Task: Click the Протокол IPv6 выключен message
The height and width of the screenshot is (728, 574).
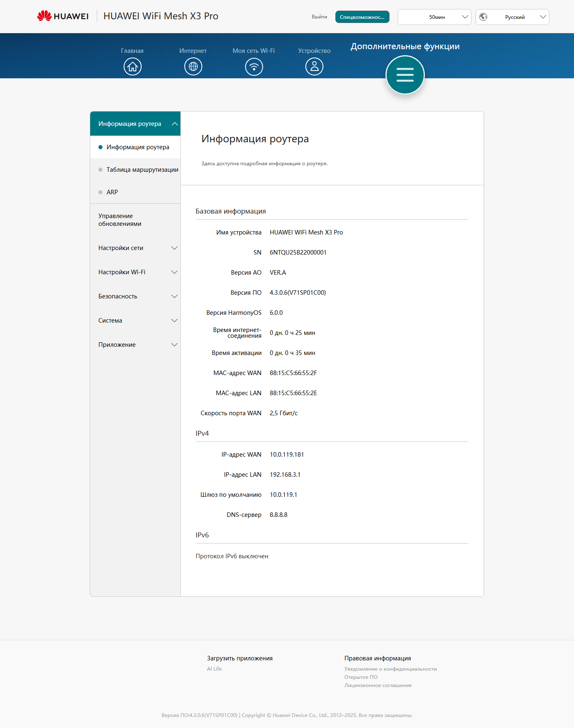Action: [x=232, y=556]
